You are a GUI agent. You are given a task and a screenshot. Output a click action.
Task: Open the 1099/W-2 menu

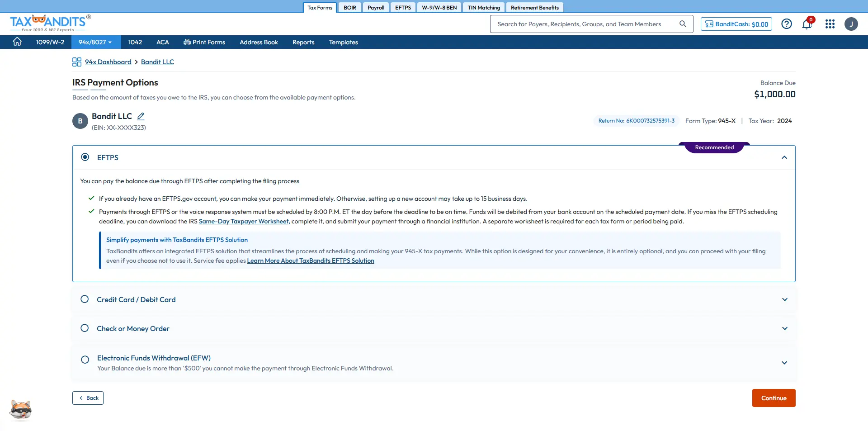[50, 42]
